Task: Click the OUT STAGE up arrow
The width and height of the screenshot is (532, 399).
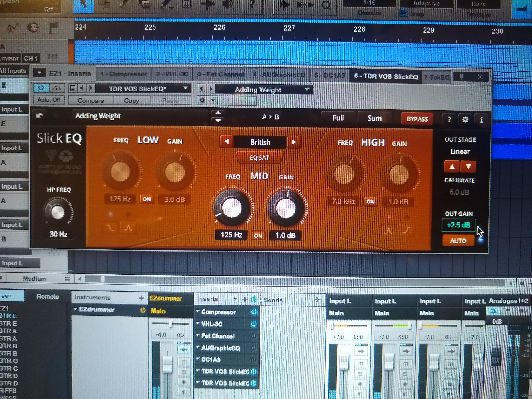Action: [x=452, y=166]
